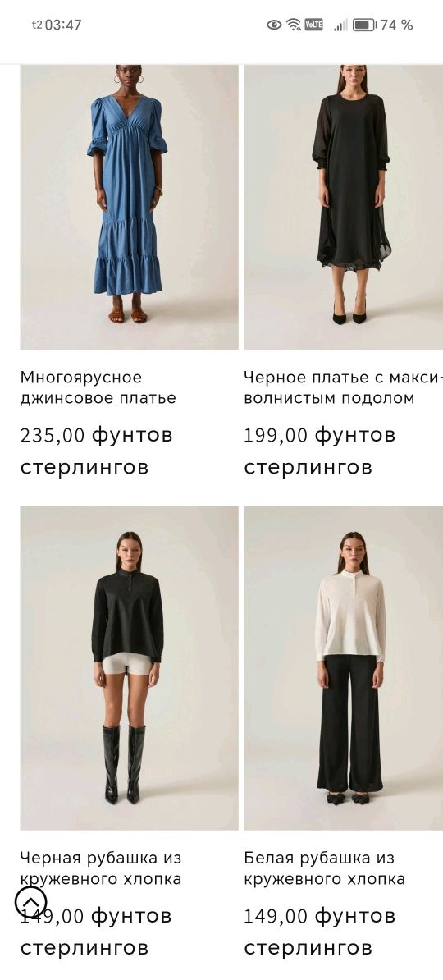This screenshot has height=980, width=443.
Task: Tap the 235,00 фунтов стерлингов price
Action: coord(96,451)
